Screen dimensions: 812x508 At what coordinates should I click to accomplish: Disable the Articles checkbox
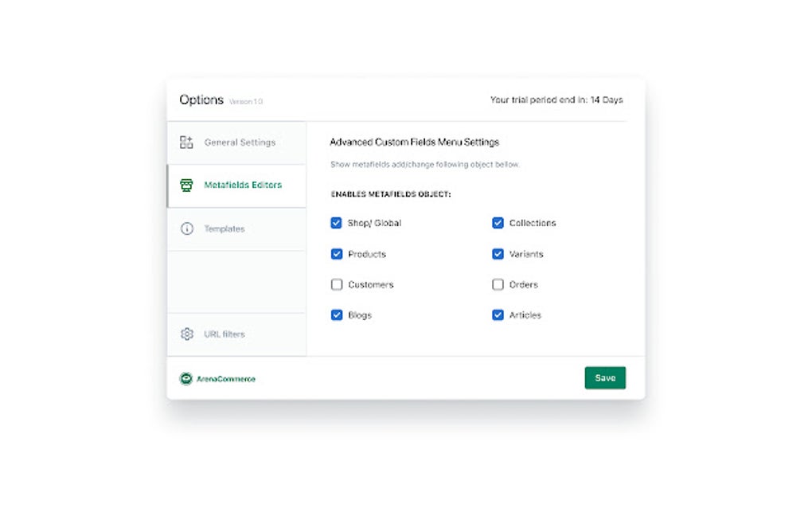pyautogui.click(x=498, y=315)
